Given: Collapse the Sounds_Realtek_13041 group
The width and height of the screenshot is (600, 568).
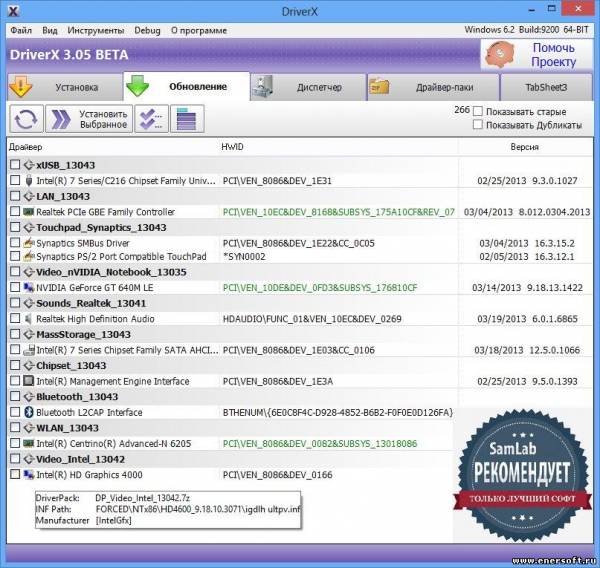Looking at the screenshot, I should [28, 303].
